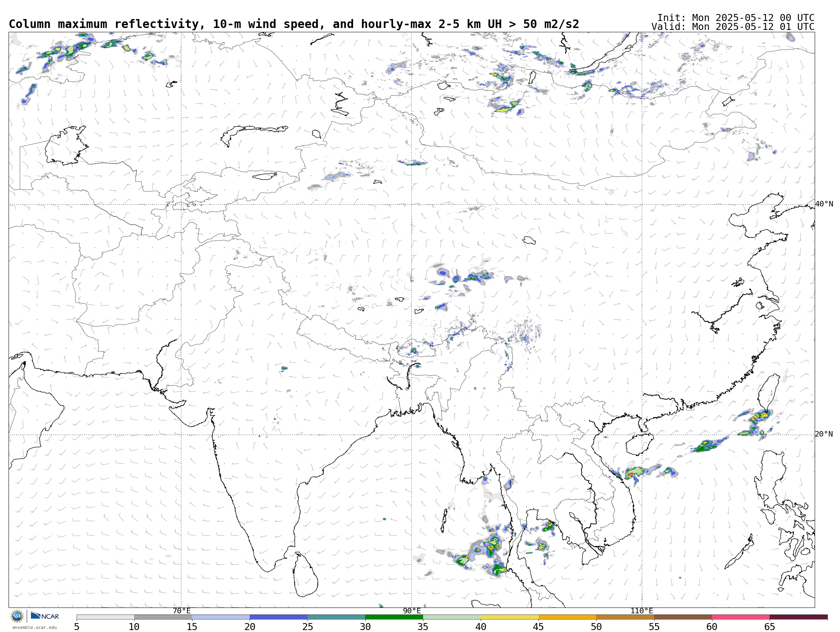
Task: Click the colorbar tick label 35
Action: 423,627
